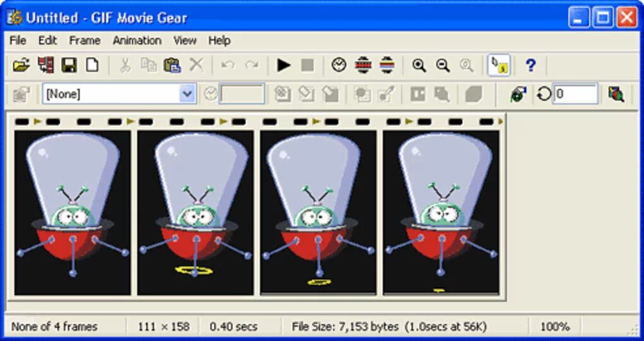The width and height of the screenshot is (644, 341).
Task: Click the first grayed rotate frame icon
Action: 283,94
